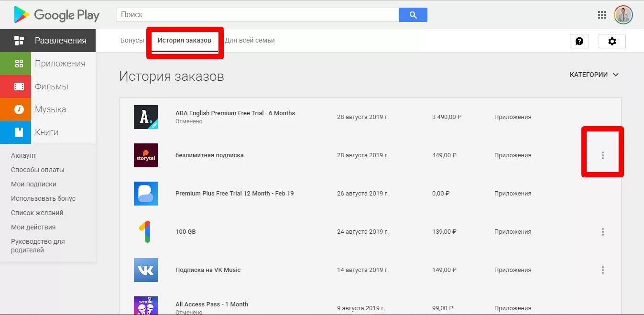Open the Мои действия link
Viewport: 644px width, 315px height.
click(33, 227)
